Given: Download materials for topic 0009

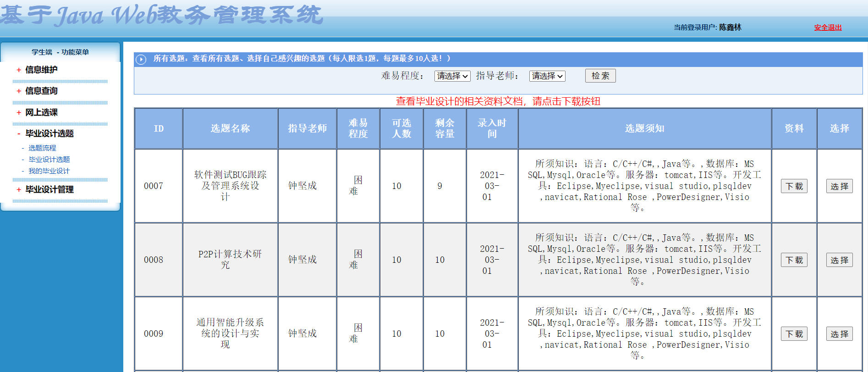Looking at the screenshot, I should [x=794, y=334].
